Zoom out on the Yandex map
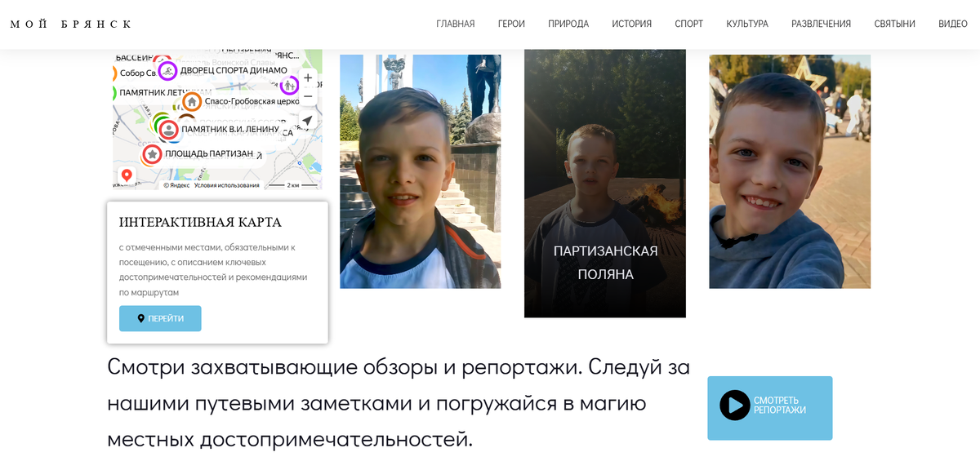The height and width of the screenshot is (470, 980). [x=308, y=96]
